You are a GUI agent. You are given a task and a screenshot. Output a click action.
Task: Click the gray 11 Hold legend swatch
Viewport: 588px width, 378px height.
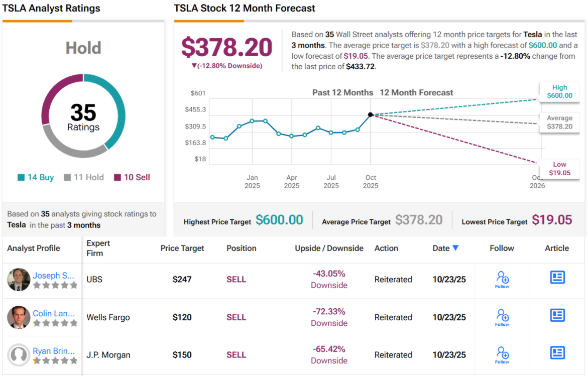pos(67,178)
